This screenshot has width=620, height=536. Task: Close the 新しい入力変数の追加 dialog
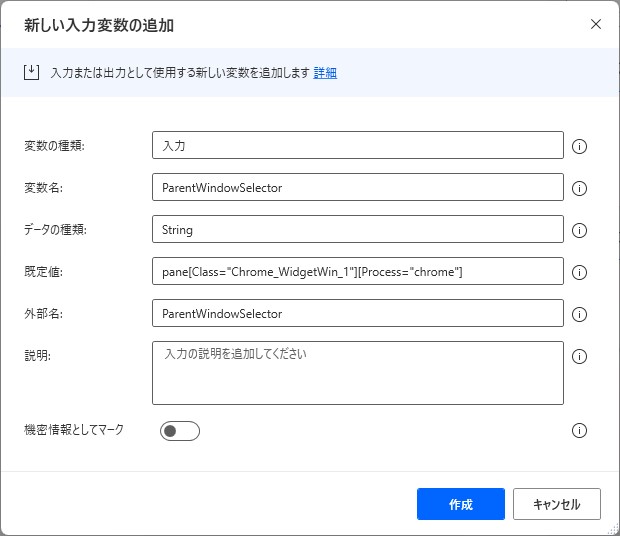[x=596, y=24]
